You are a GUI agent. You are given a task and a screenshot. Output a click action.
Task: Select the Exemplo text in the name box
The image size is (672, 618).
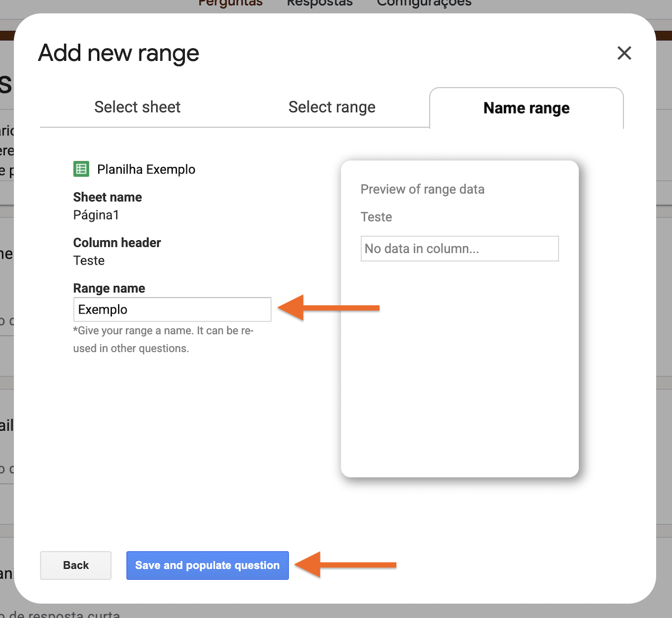[103, 310]
